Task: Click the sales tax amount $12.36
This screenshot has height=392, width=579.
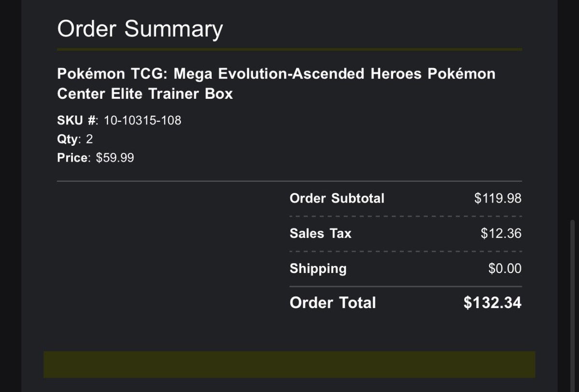Action: click(501, 233)
